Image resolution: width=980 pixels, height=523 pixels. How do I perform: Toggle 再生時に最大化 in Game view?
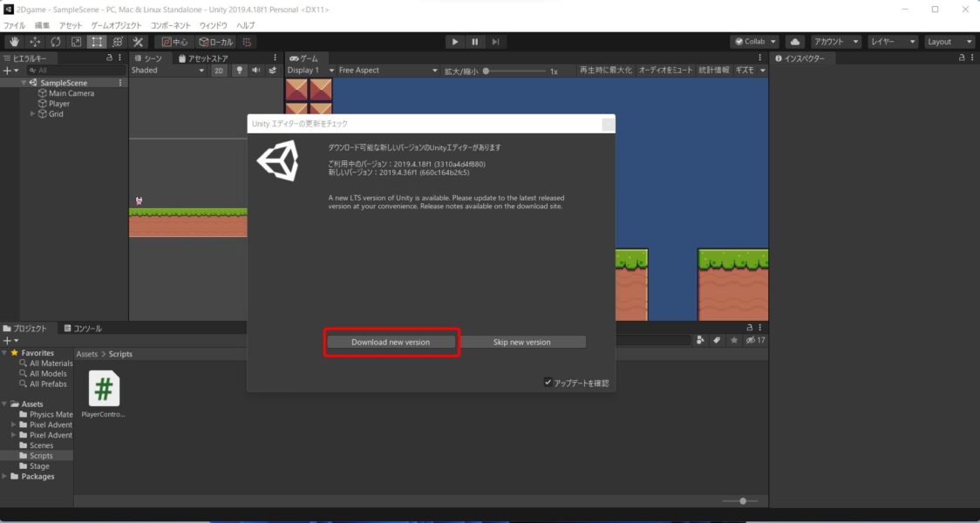(606, 71)
